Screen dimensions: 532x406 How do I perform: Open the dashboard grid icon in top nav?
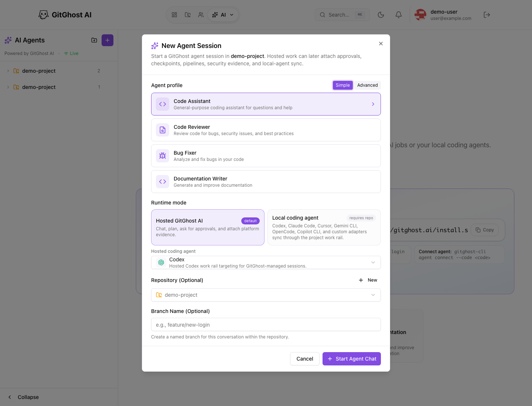[x=174, y=15]
